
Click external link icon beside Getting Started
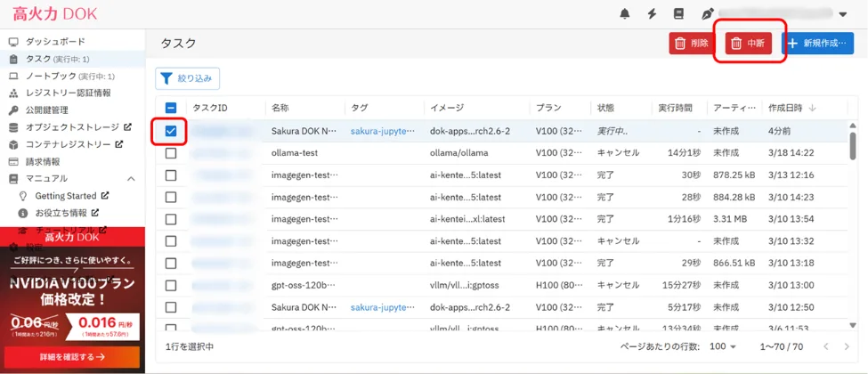coord(105,195)
